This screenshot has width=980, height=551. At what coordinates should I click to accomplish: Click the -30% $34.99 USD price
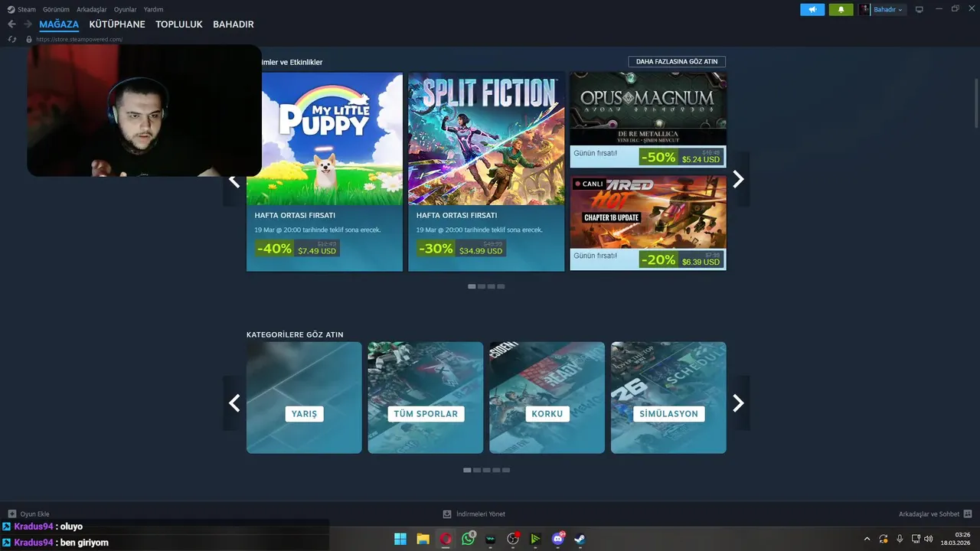[x=461, y=249]
